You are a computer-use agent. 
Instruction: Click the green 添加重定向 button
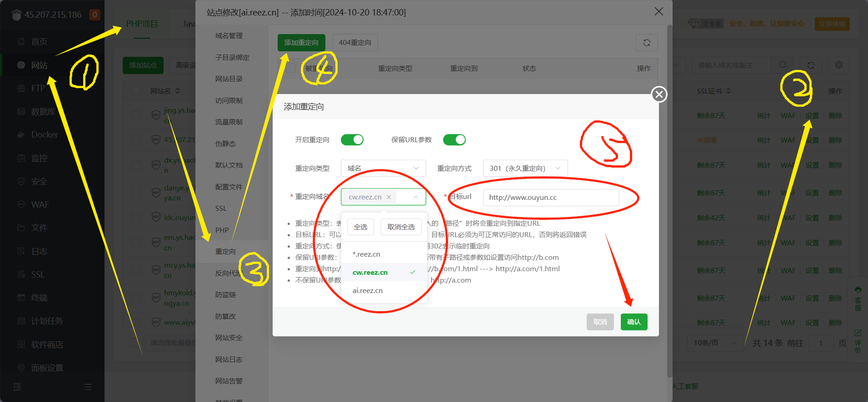click(x=301, y=43)
